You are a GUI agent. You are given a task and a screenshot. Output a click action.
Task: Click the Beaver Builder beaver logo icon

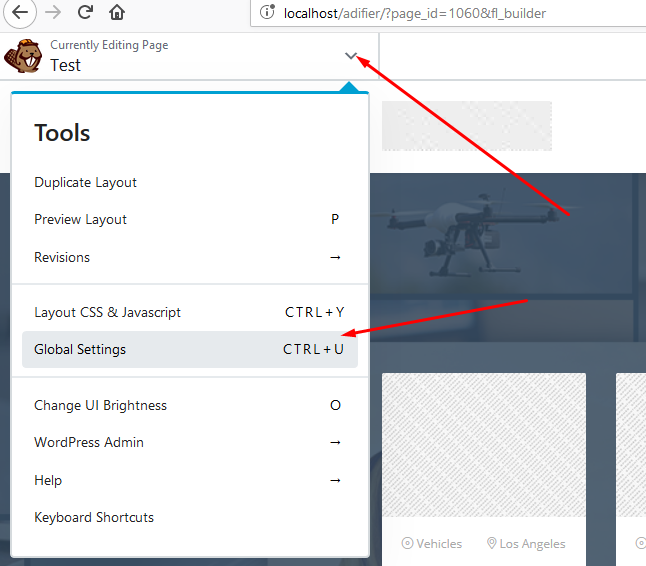click(x=22, y=56)
